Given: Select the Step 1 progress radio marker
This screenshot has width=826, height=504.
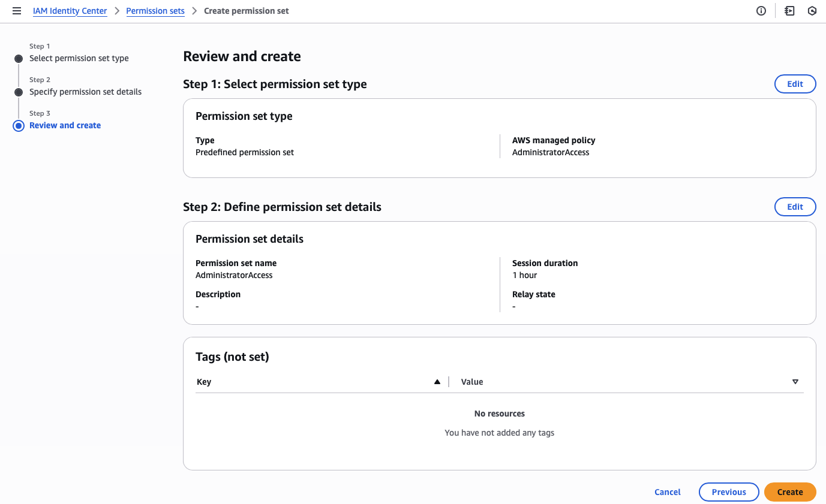Looking at the screenshot, I should click(18, 58).
